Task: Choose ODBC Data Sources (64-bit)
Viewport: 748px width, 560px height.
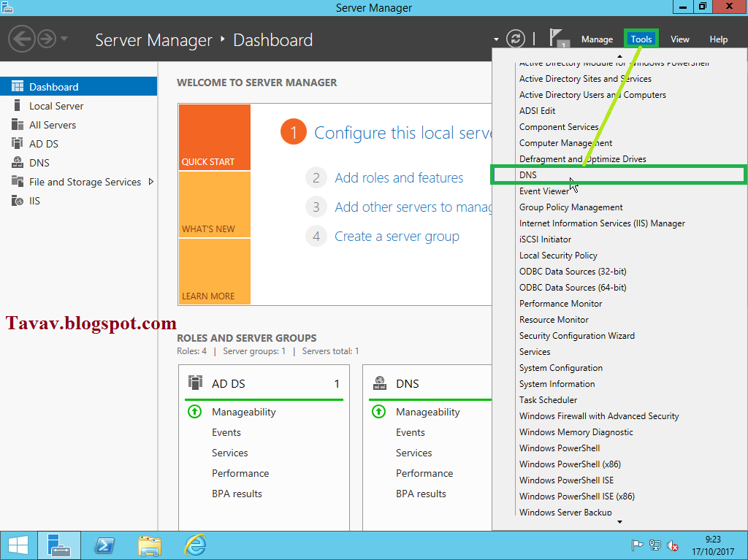Action: click(x=573, y=288)
